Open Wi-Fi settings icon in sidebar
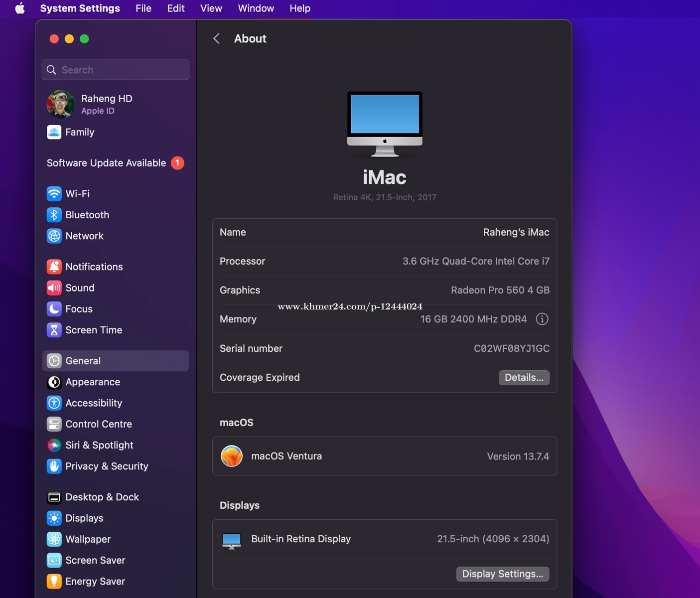The width and height of the screenshot is (700, 598). pyautogui.click(x=54, y=194)
